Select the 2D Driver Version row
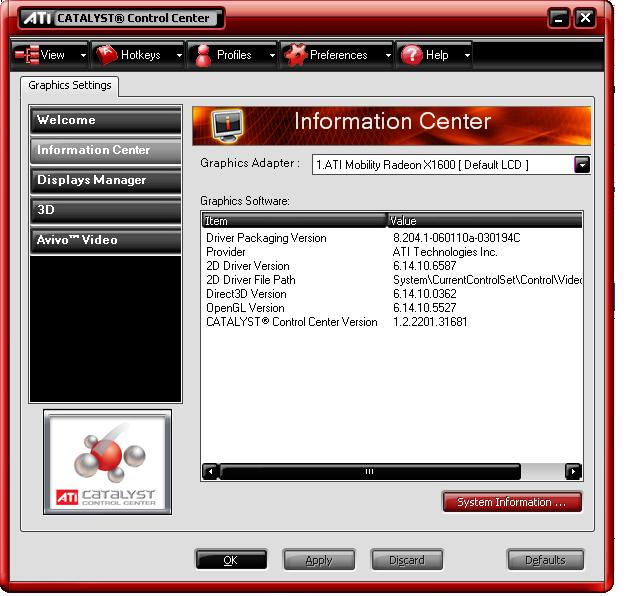Image resolution: width=640 pixels, height=596 pixels. 392,266
